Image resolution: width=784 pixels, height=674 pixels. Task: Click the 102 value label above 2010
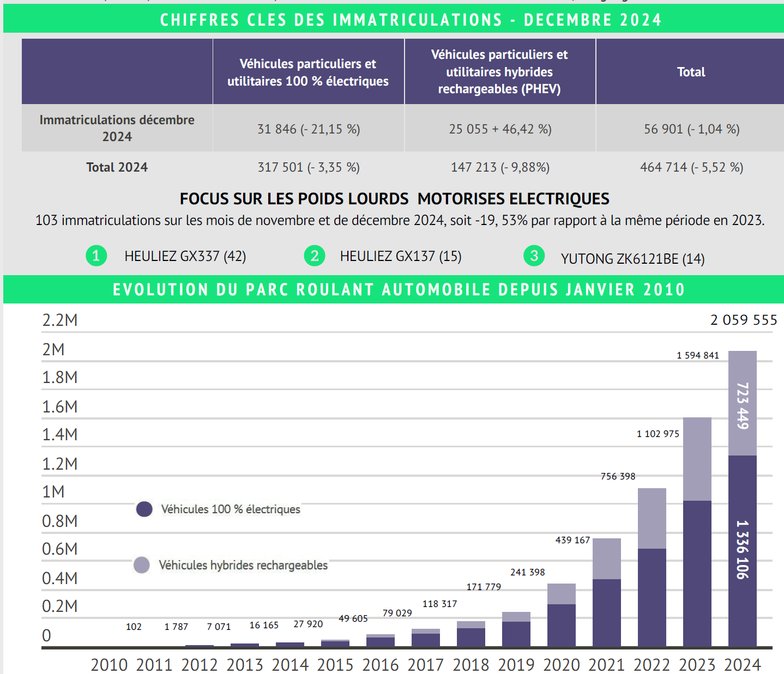click(x=134, y=627)
